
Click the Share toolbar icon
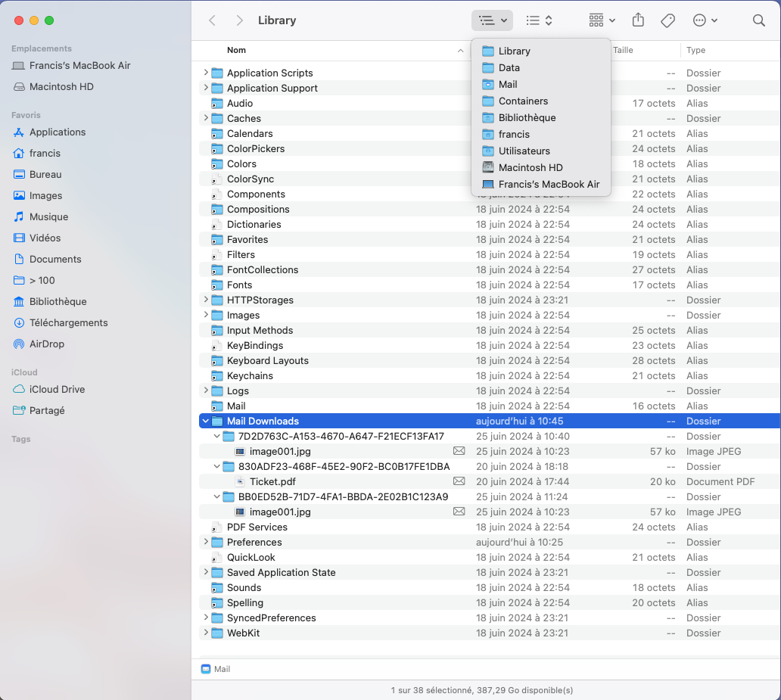coord(638,20)
